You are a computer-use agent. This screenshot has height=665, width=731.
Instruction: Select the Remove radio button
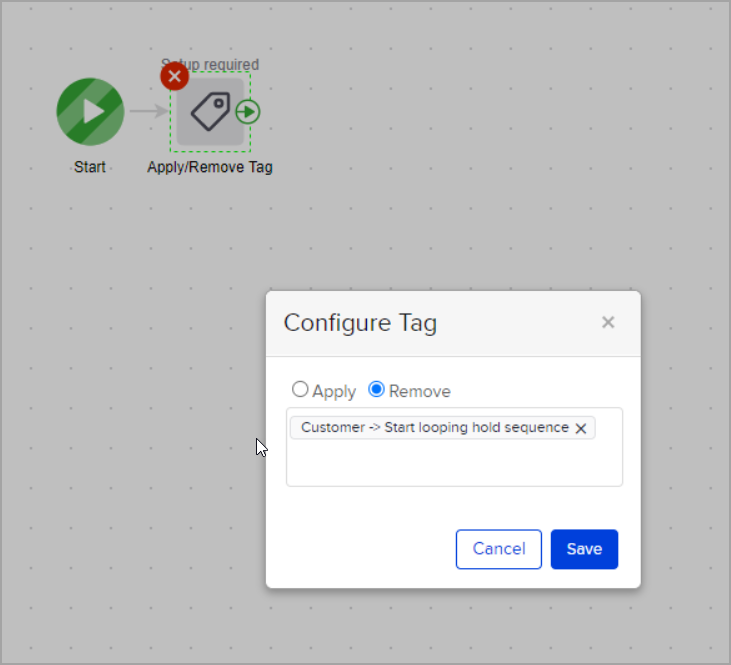click(x=377, y=390)
